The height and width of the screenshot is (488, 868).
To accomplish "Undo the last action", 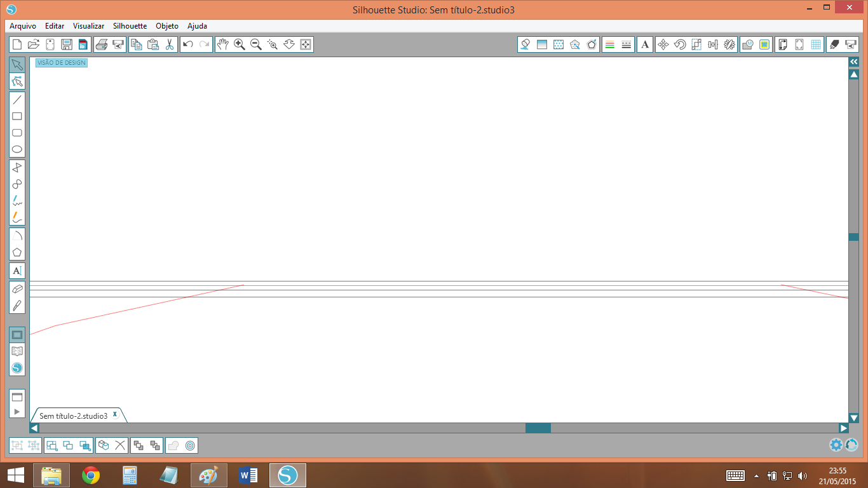I will click(188, 44).
